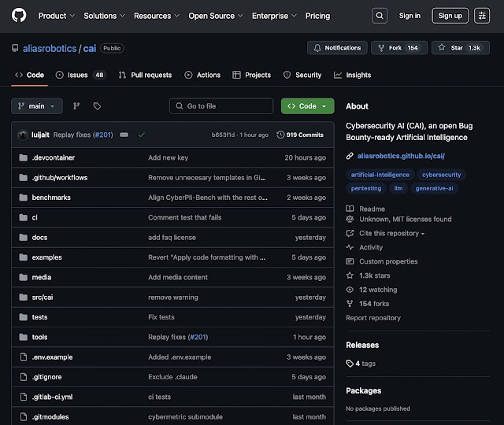Select the Code tab
504x425 pixels.
pos(30,75)
